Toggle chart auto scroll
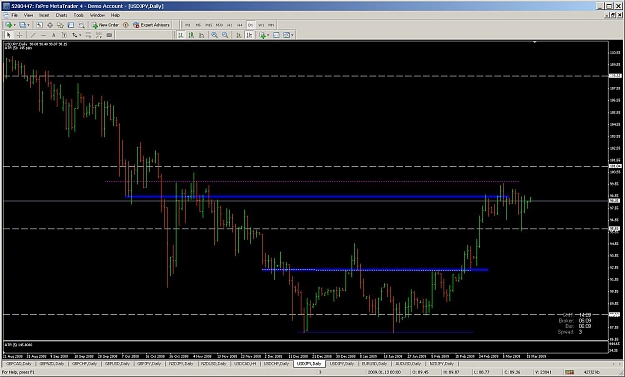Screen dimensions: 625x377 point(239,35)
